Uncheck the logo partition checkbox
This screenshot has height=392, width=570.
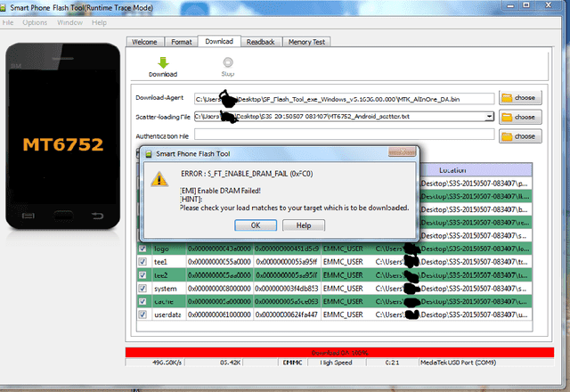pos(142,249)
